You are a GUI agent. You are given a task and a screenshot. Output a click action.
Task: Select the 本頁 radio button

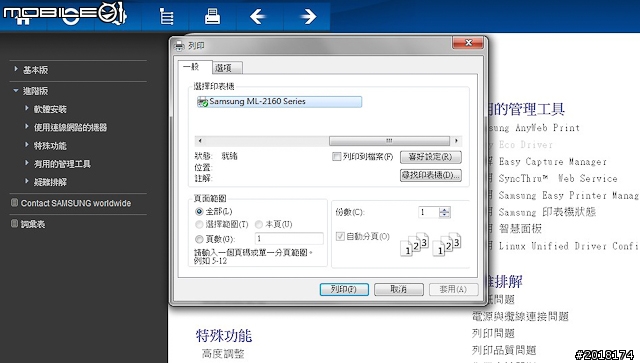[x=259, y=224]
